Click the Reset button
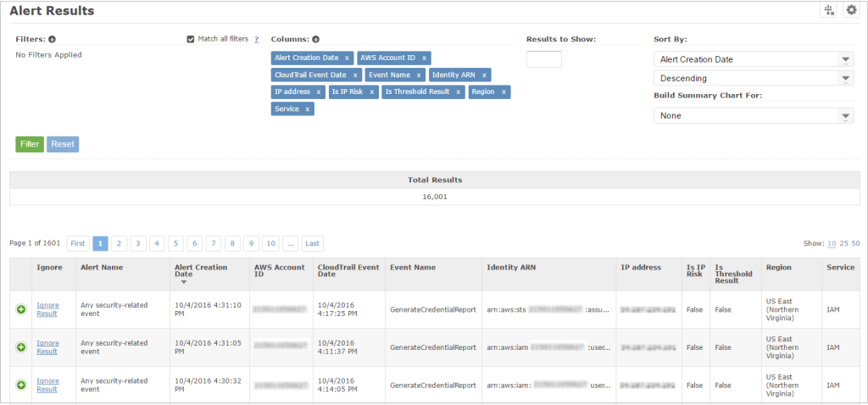The width and height of the screenshot is (868, 405). tap(63, 144)
